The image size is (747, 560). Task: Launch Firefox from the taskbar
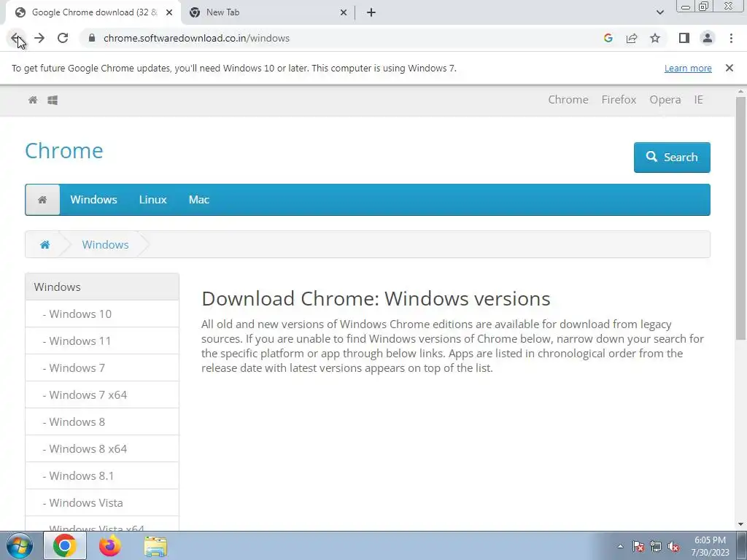click(x=110, y=545)
